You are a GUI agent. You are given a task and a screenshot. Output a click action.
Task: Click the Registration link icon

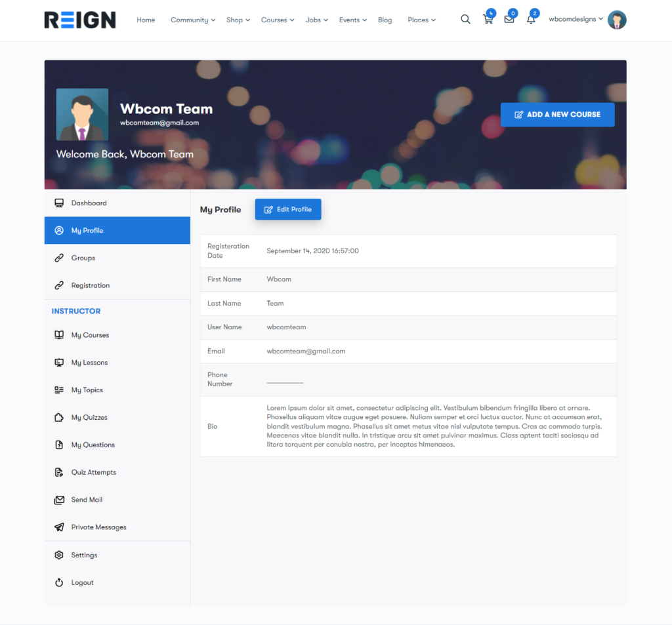(59, 285)
